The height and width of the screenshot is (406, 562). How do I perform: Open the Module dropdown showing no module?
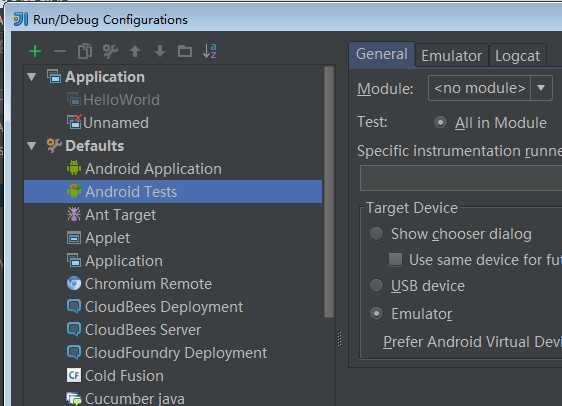point(490,88)
